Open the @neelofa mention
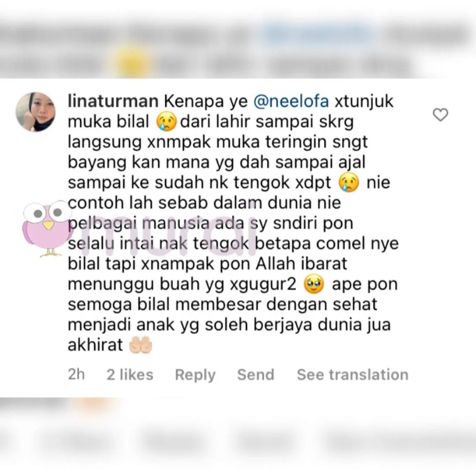The height and width of the screenshot is (476, 476). coord(291,101)
